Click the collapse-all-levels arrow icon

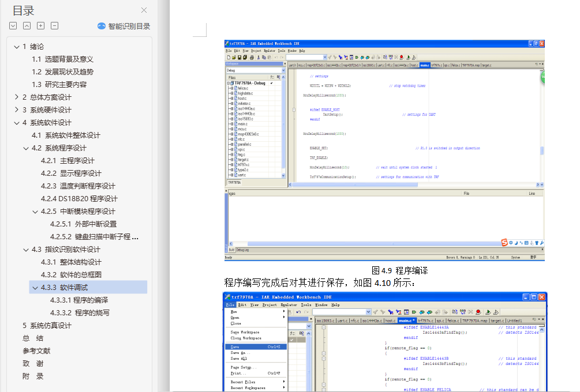coord(27,25)
